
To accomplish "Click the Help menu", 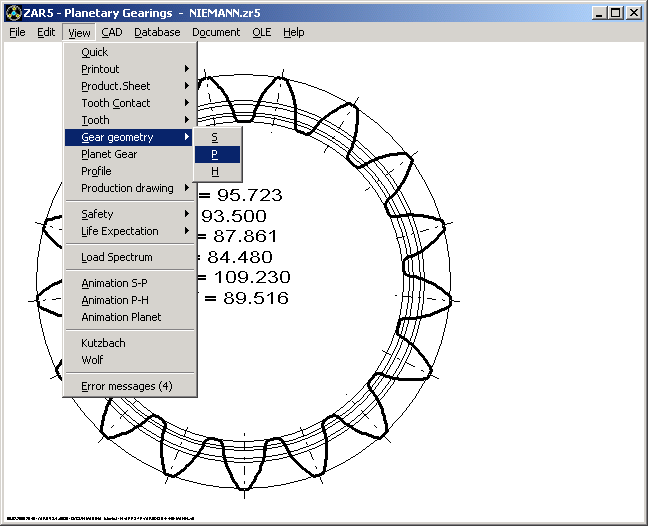I will 293,32.
